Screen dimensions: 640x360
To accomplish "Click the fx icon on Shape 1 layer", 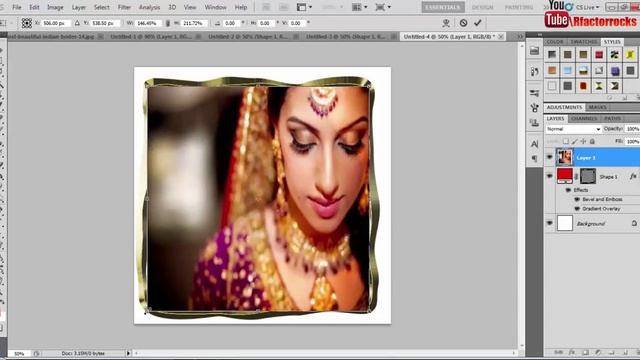I will pyautogui.click(x=633, y=176).
